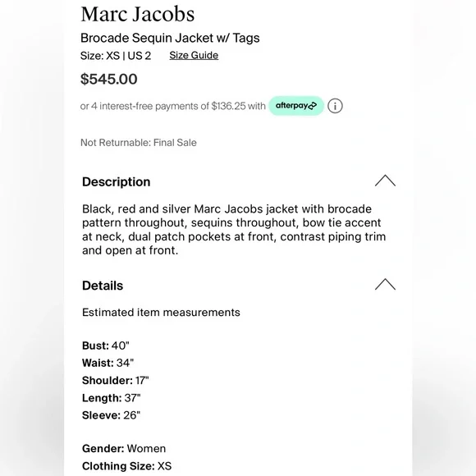476x476 pixels.
Task: Collapse the Details section chevron
Action: click(x=385, y=285)
